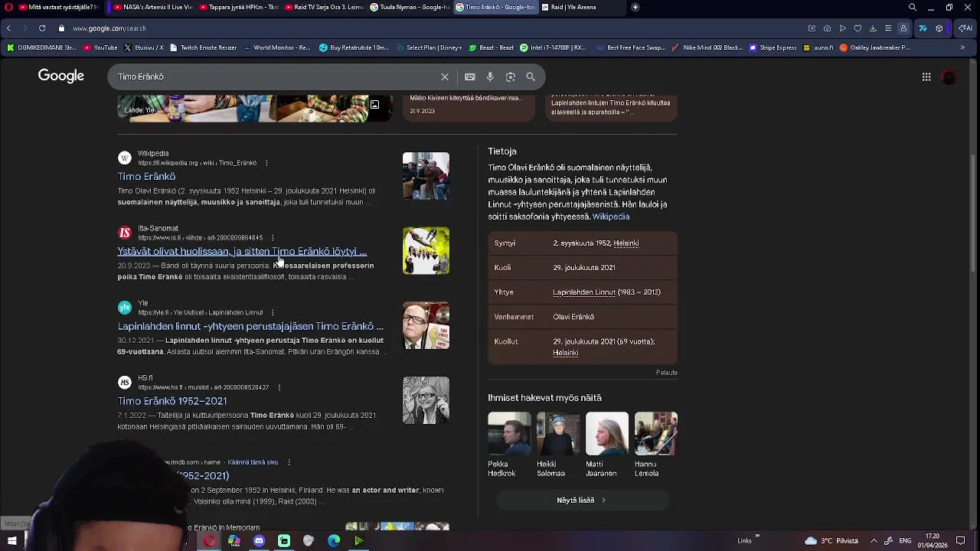Open the extensions cube icon
The height and width of the screenshot is (551, 980).
pos(939,28)
